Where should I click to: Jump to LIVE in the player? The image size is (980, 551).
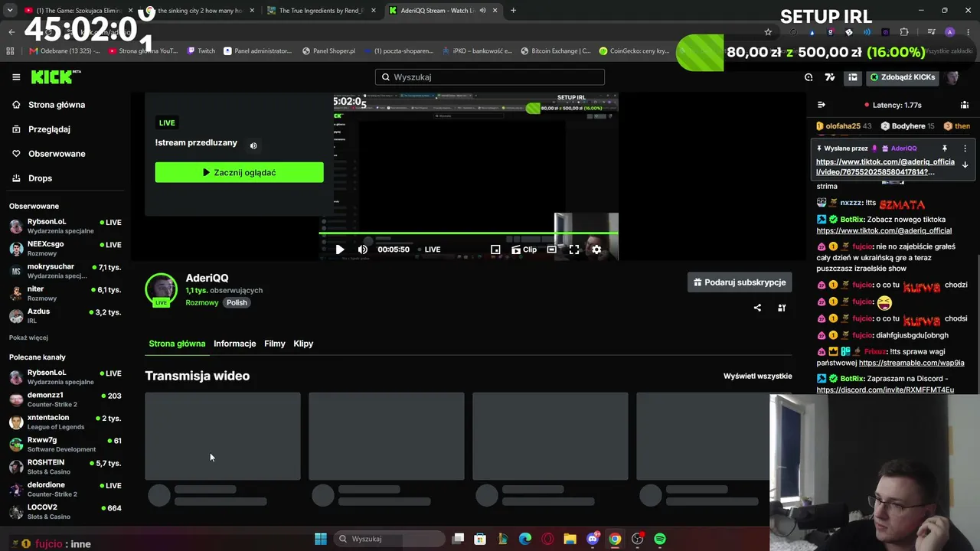pyautogui.click(x=430, y=249)
